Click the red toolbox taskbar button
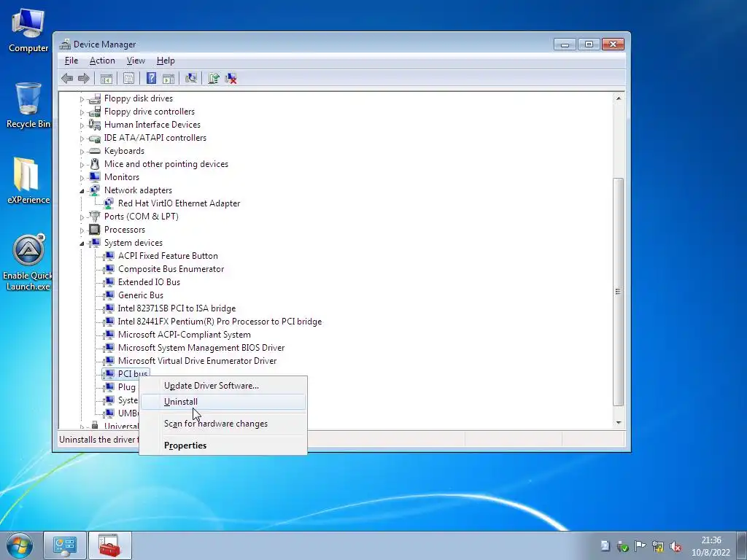 click(109, 545)
